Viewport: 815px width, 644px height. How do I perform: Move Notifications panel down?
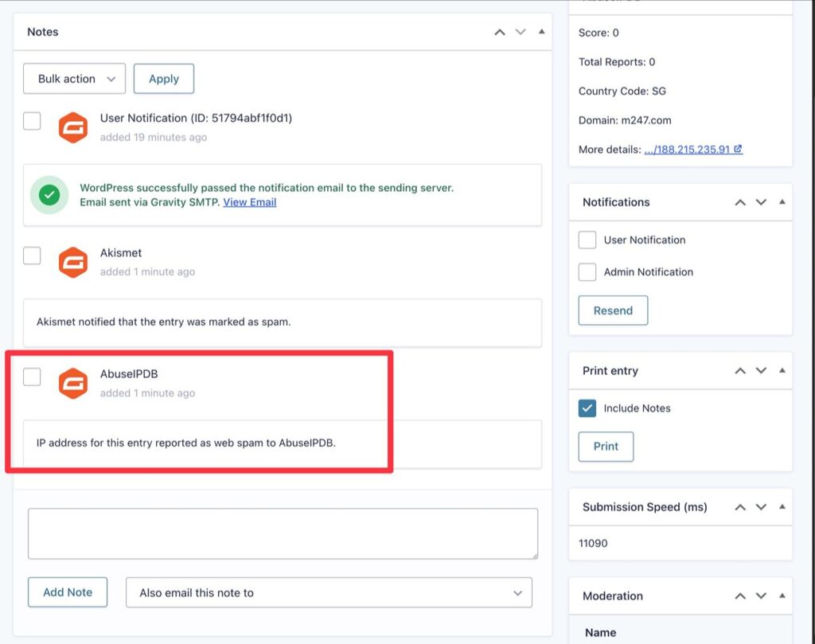click(x=761, y=202)
